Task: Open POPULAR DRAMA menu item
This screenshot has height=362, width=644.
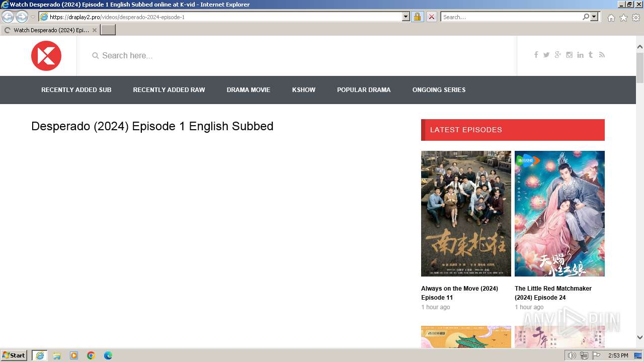Action: (364, 90)
